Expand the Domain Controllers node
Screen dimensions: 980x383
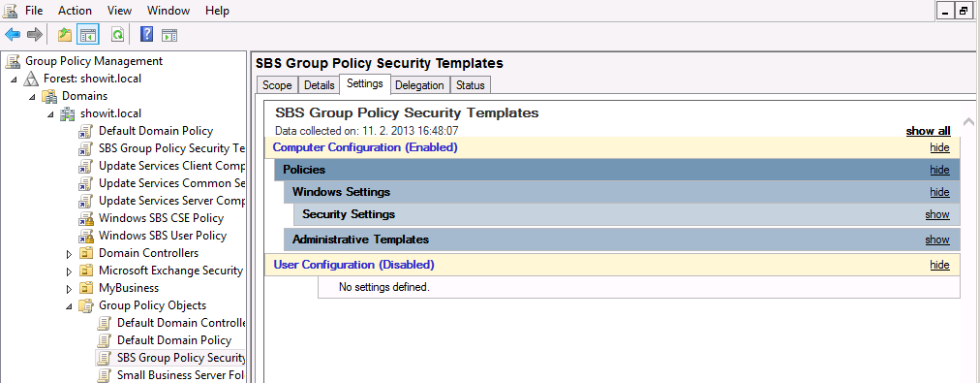coord(69,254)
